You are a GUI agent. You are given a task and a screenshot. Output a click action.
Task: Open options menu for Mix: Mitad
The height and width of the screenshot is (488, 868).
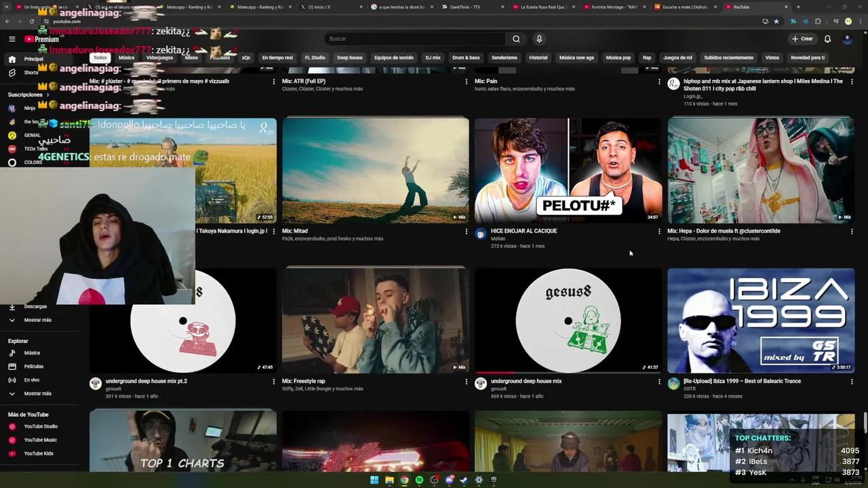point(466,231)
